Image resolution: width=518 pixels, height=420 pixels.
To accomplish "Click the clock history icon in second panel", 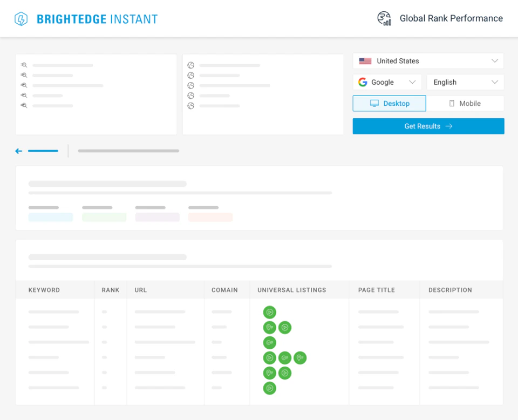I will pos(192,65).
